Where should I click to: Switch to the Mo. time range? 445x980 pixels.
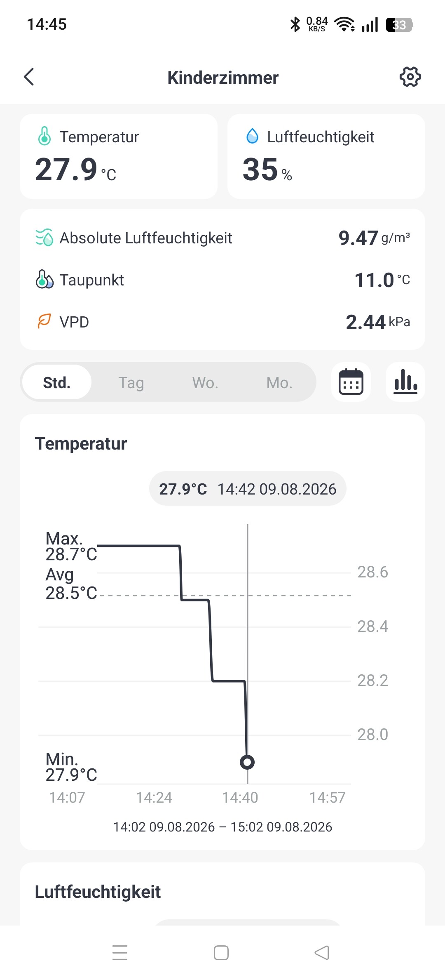tap(279, 382)
